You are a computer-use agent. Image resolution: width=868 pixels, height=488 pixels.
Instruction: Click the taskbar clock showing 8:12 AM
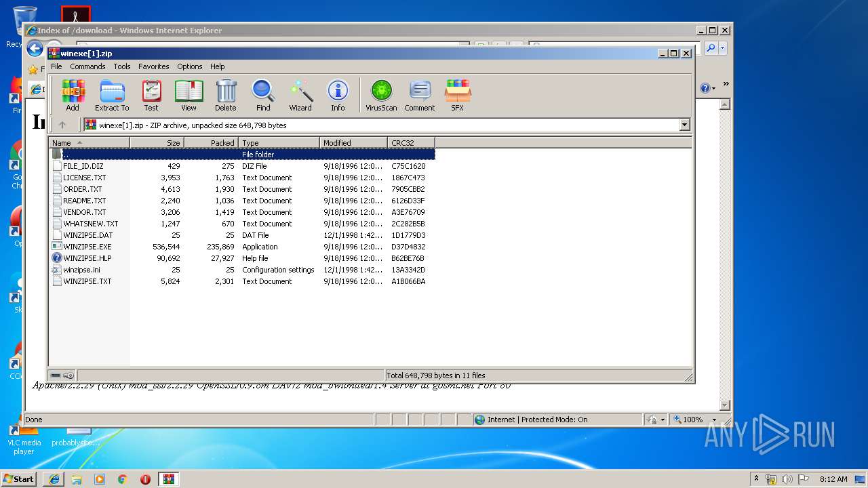833,479
